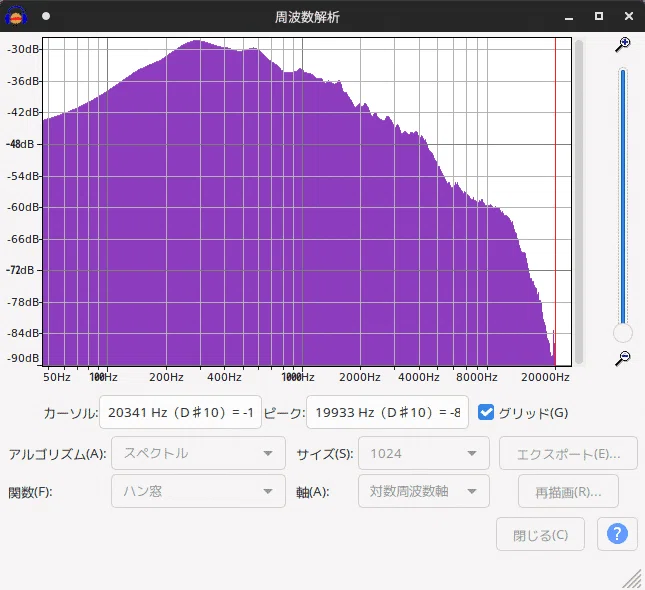Click the ピーク frequency readout field
This screenshot has width=645, height=590.
pos(387,412)
